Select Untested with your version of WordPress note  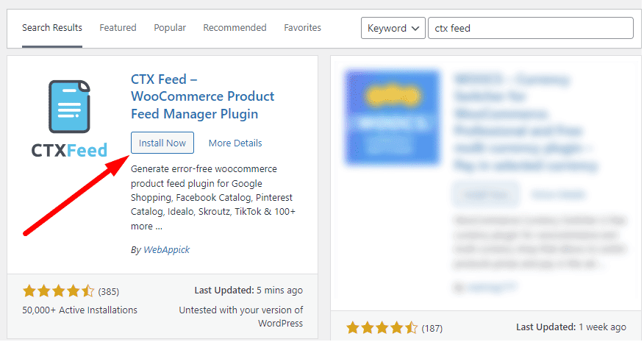[240, 316]
